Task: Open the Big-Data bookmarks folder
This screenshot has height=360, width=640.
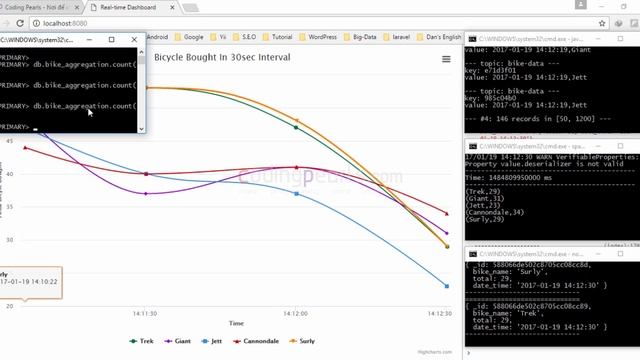Action: click(x=360, y=37)
